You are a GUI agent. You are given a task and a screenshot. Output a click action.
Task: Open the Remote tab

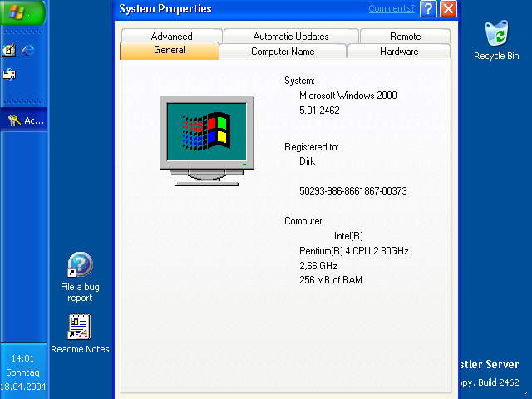point(405,36)
